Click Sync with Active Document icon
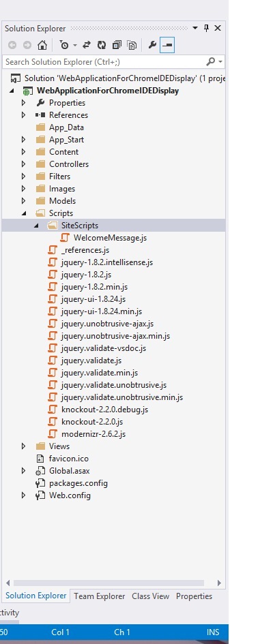 pos(87,45)
